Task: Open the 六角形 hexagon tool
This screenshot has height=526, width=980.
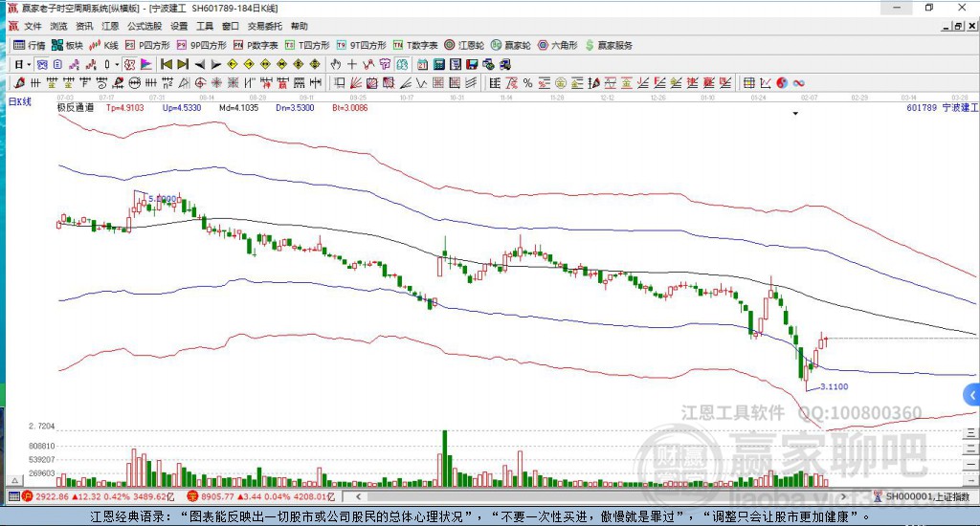Action: coord(557,45)
